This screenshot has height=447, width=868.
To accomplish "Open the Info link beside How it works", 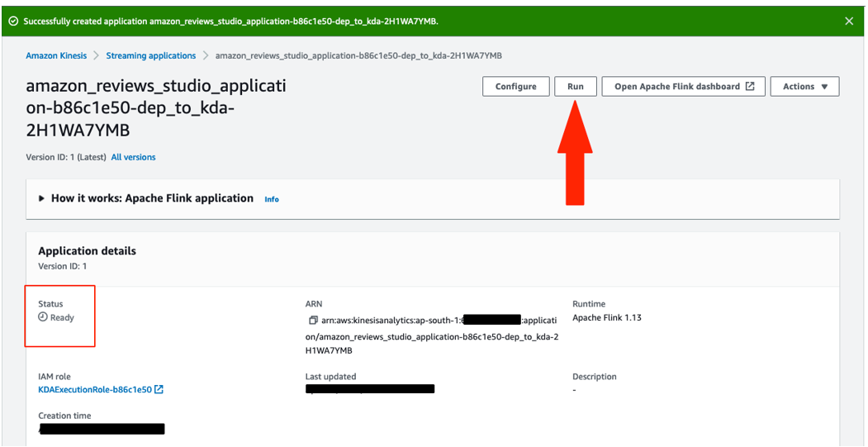I will click(272, 199).
